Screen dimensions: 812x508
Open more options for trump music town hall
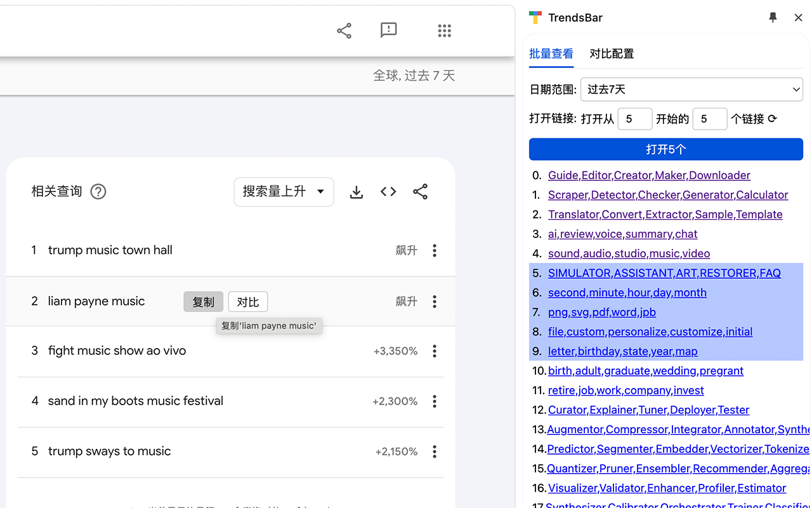point(435,250)
